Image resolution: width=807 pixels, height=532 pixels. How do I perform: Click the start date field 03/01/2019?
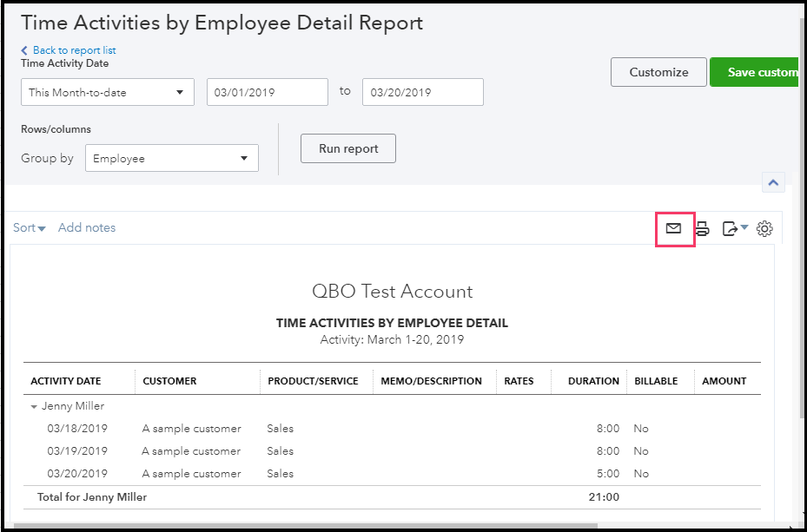(267, 92)
